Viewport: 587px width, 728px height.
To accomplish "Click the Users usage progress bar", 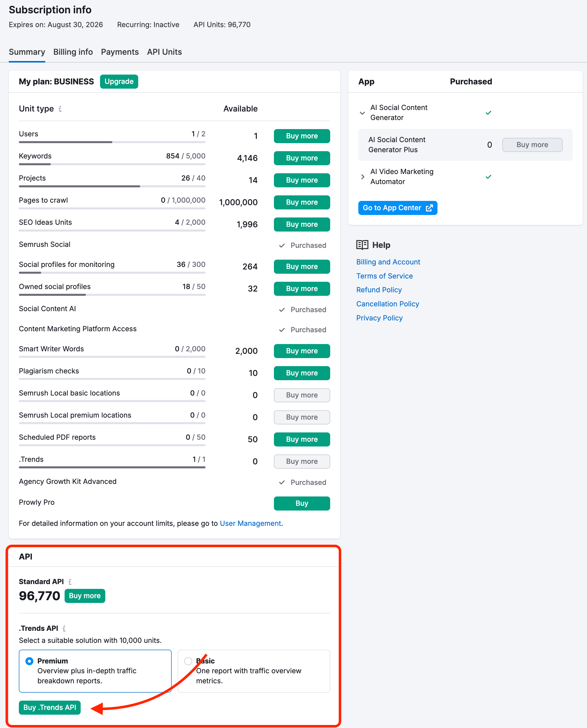I will tap(112, 142).
